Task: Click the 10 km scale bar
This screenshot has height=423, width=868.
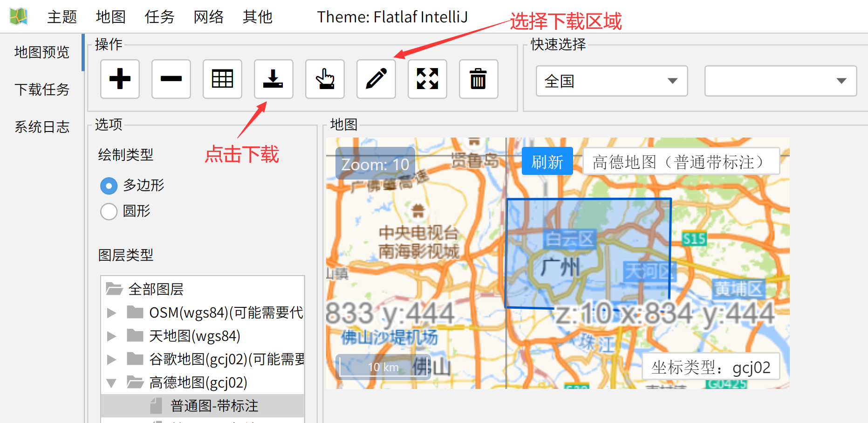Action: pyautogui.click(x=383, y=367)
